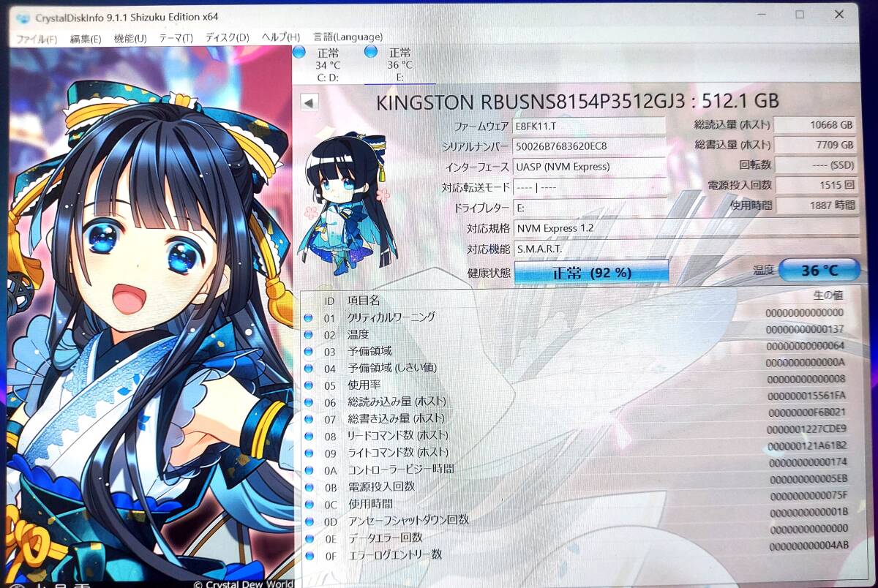Viewport: 878px width, 588px height.
Task: Click the power-on count value 1515 回
Action: (x=816, y=185)
